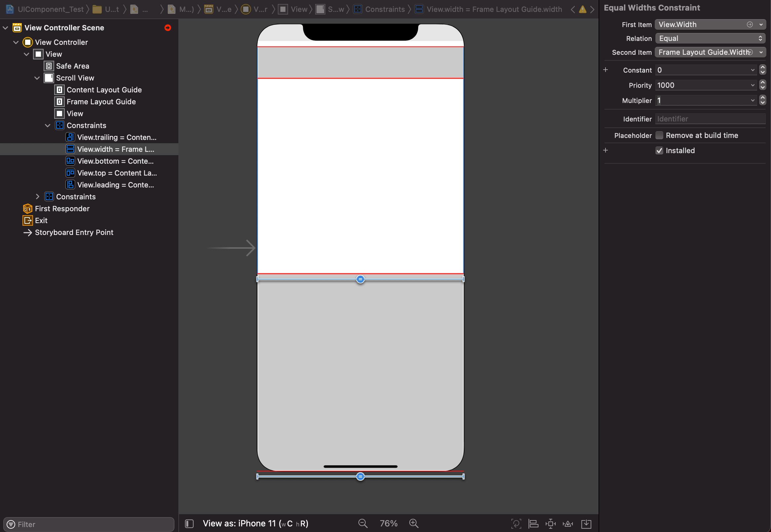771x532 pixels.
Task: Go to next issue with right chevron
Action: click(x=592, y=9)
